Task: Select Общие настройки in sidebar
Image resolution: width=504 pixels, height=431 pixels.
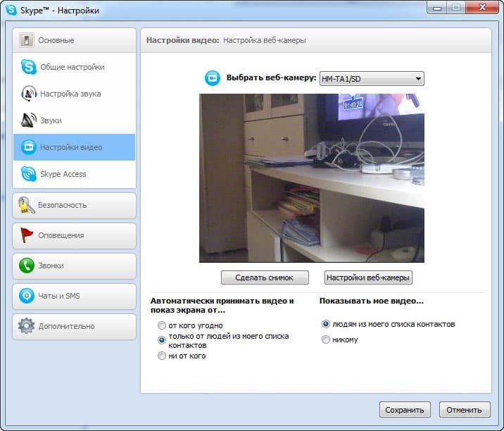Action: [x=74, y=67]
